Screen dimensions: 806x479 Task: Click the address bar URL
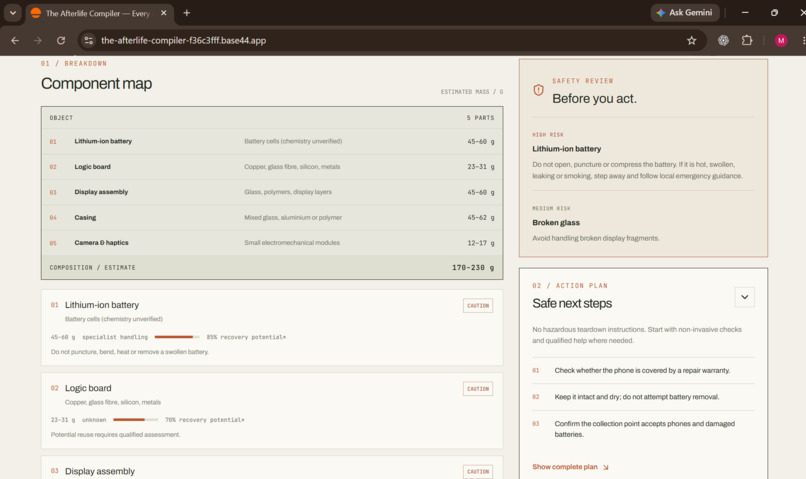pos(184,41)
